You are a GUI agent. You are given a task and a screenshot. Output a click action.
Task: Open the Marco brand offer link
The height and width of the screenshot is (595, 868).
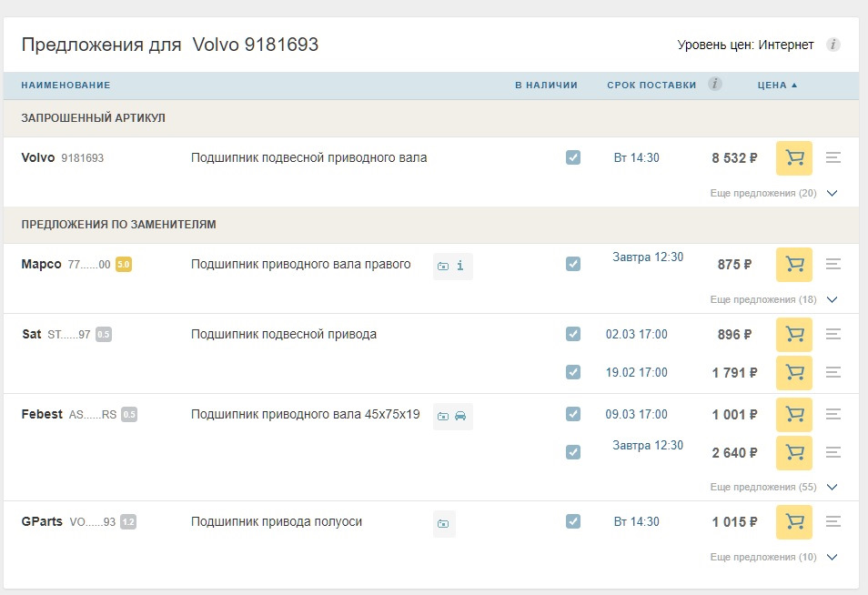40,262
